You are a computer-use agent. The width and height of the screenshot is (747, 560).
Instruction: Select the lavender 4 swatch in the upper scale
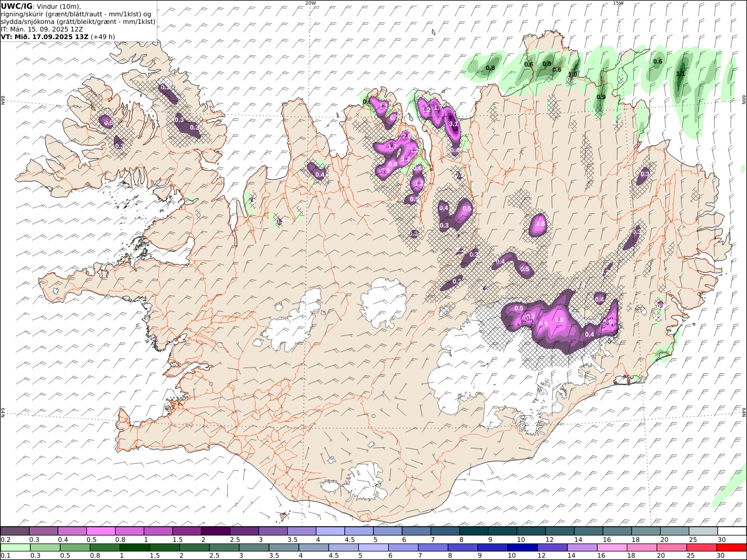tap(330, 531)
